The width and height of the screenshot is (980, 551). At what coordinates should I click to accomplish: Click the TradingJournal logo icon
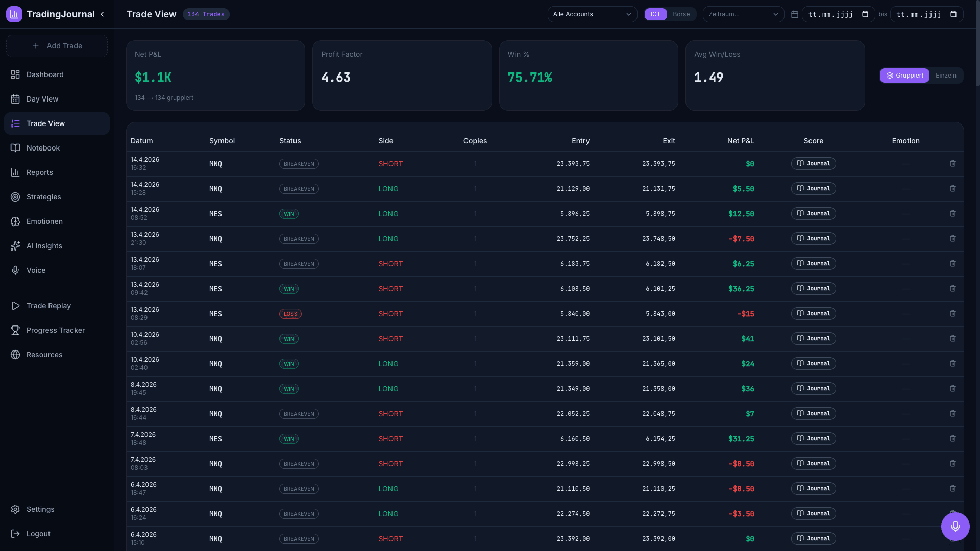(14, 14)
